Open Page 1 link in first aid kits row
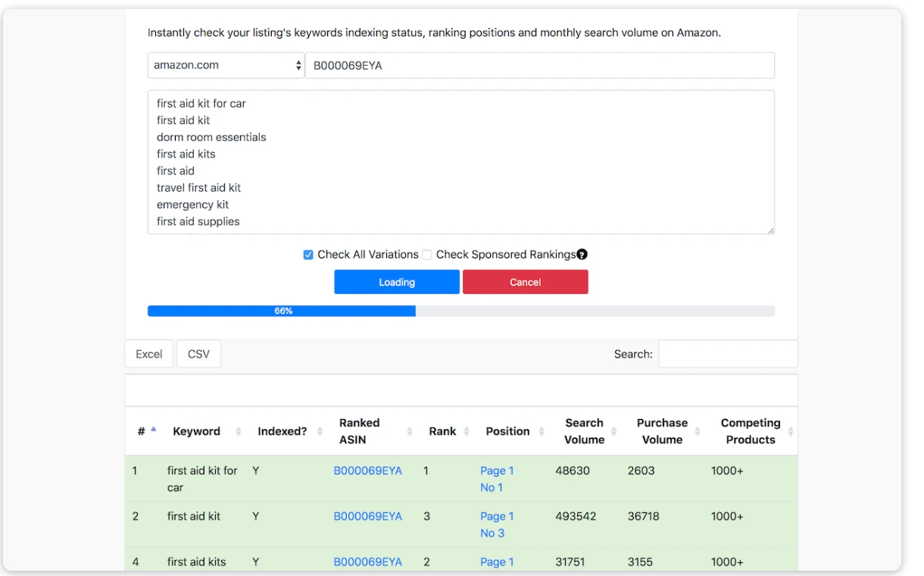Image resolution: width=924 pixels, height=576 pixels. point(497,562)
